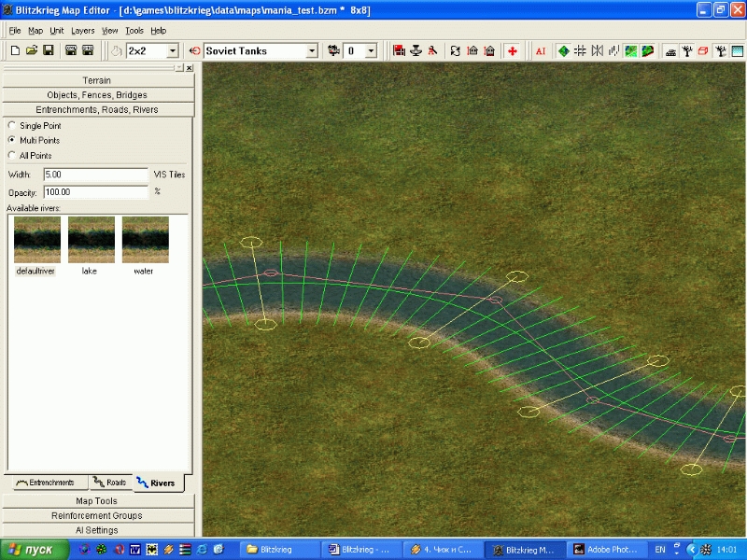Click the red cross toolbar icon

513,50
